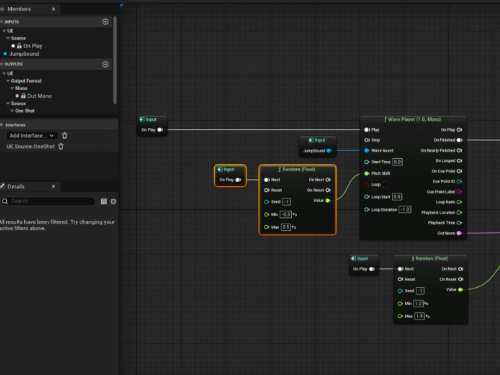Click the On Finished output pin
The width and height of the screenshot is (500, 375).
(x=459, y=140)
